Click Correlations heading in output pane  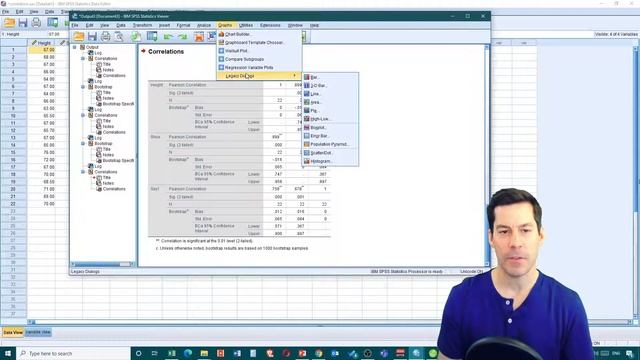tap(166, 51)
